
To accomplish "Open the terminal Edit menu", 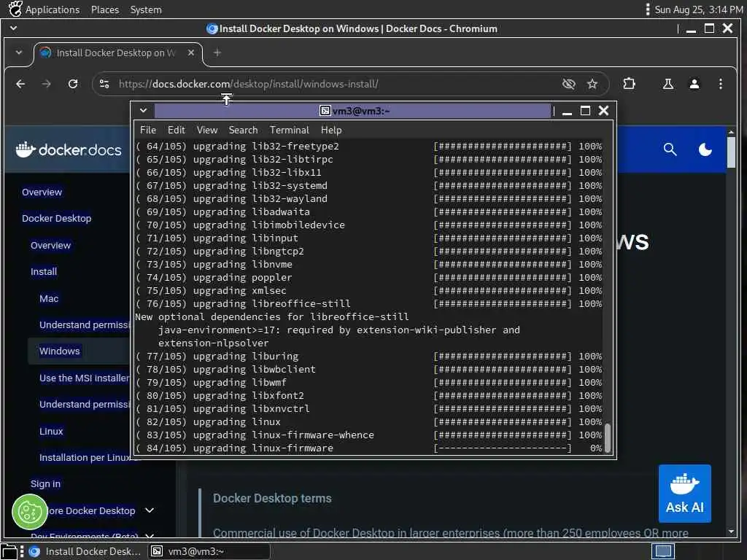I will pyautogui.click(x=177, y=130).
